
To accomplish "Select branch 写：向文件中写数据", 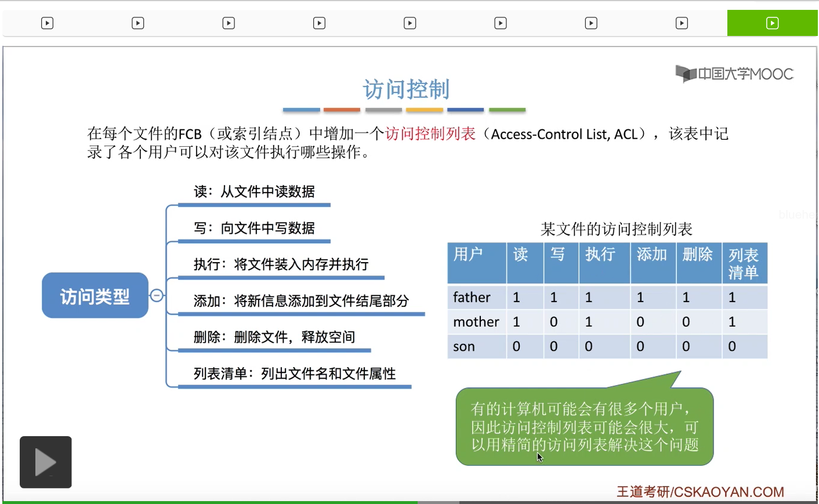I will [x=254, y=228].
